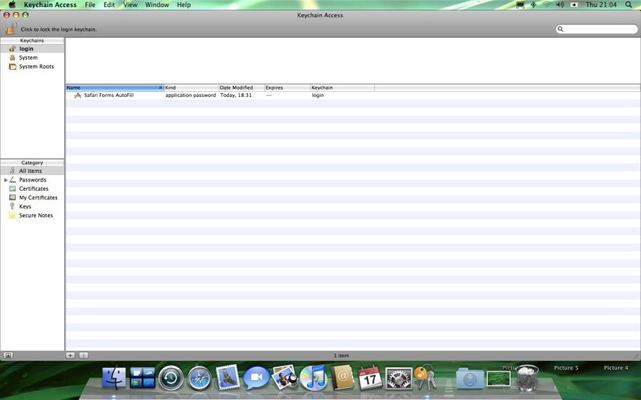Select the Secure Notes category

[36, 216]
